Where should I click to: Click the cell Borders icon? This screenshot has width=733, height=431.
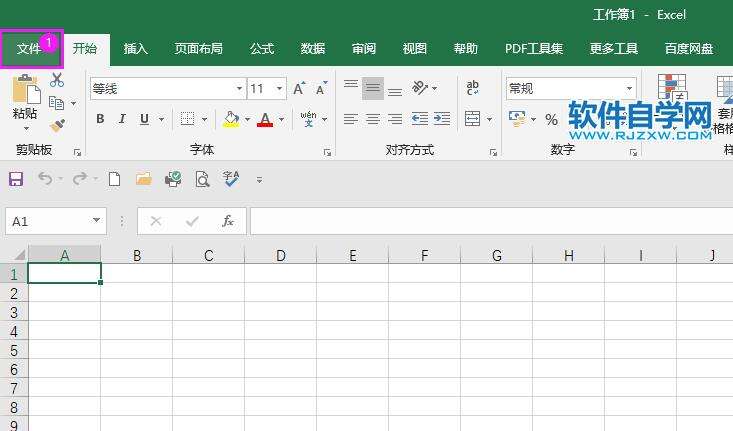pos(187,119)
